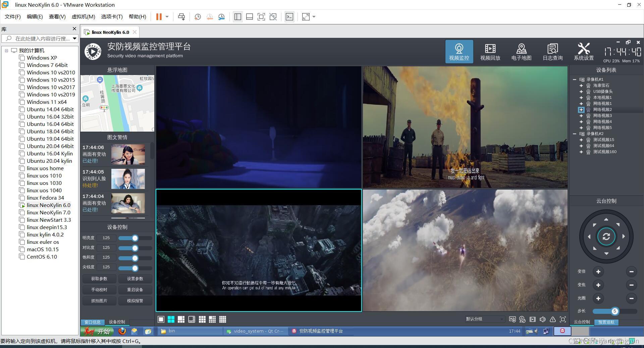
Task: Switch to the 窗口信息 tab
Action: click(93, 322)
